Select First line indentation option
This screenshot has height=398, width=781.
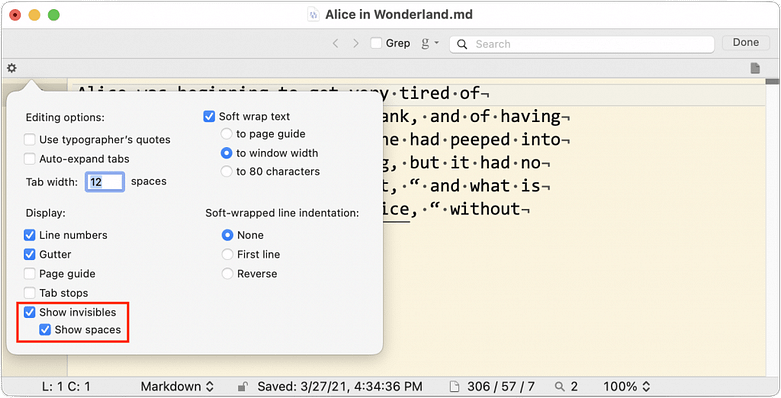click(227, 255)
